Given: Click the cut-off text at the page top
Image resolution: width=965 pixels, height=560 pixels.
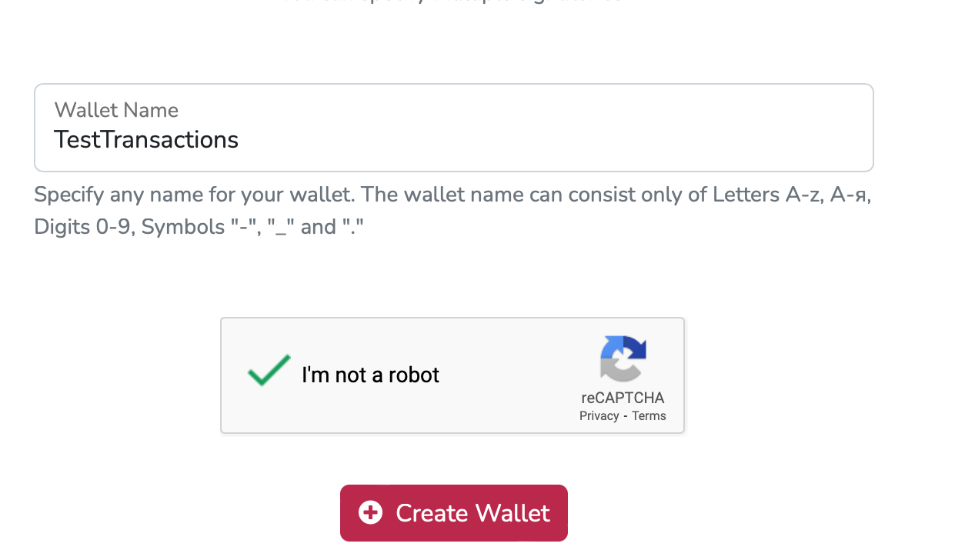Looking at the screenshot, I should [453, 2].
